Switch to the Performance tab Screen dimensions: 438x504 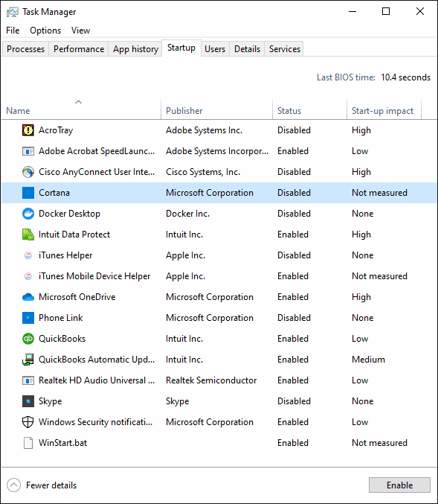point(79,49)
